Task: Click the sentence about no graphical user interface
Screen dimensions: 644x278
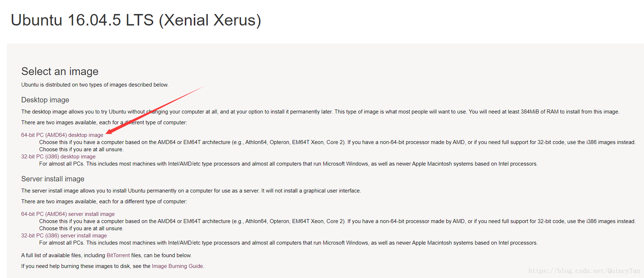Action: 191,191
